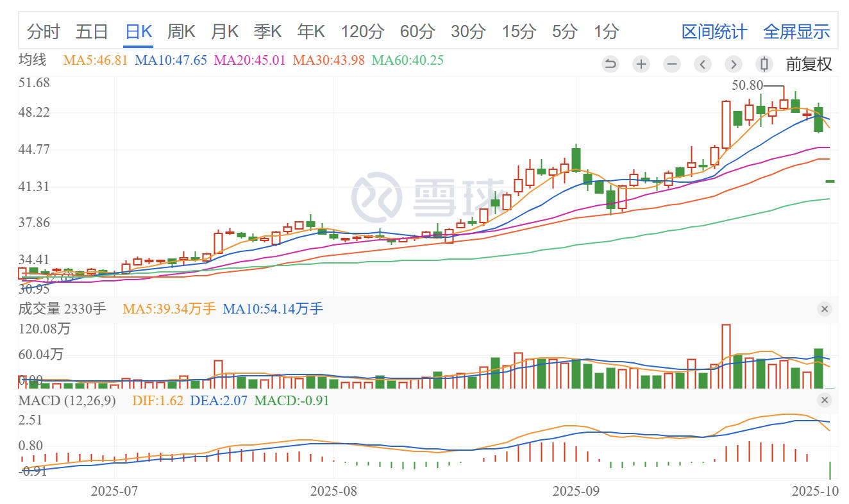Choose the 1分 interval tab
Image resolution: width=849 pixels, height=504 pixels.
coord(606,31)
